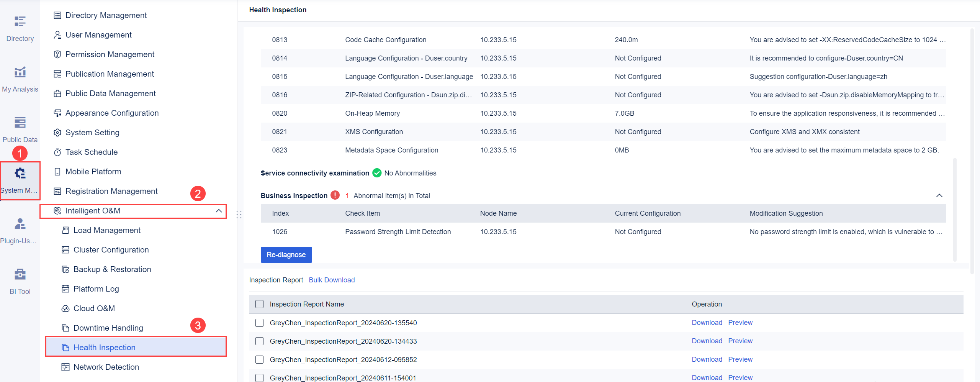
Task: Click the Public Data Management icon
Action: tap(57, 93)
